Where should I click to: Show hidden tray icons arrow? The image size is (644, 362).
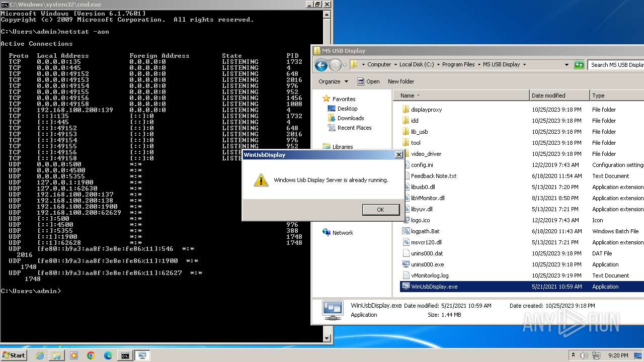click(x=574, y=355)
